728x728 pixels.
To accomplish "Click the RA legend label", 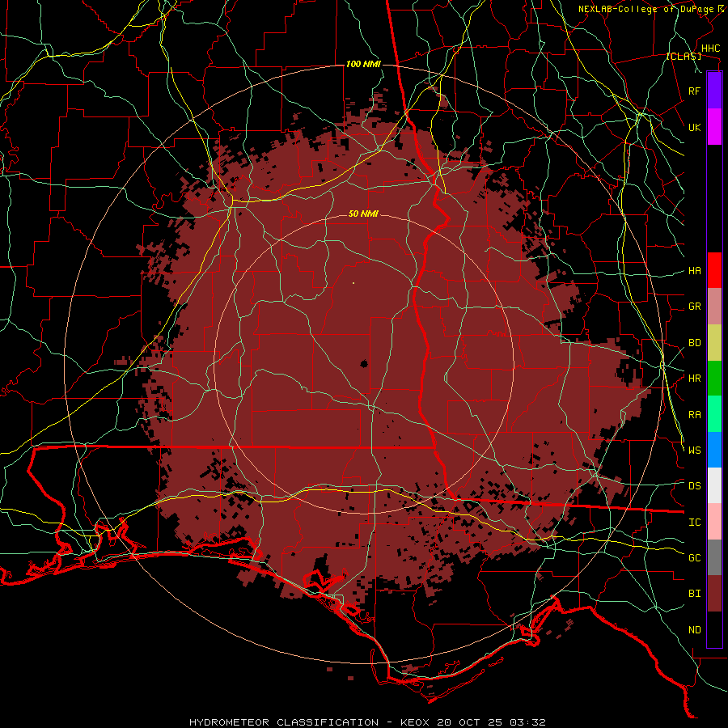I will pyautogui.click(x=694, y=415).
